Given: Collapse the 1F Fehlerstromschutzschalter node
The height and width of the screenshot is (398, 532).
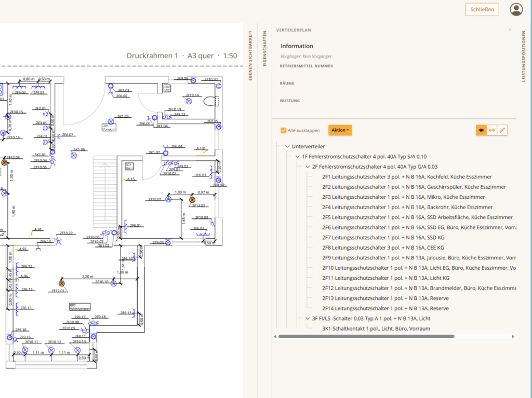Looking at the screenshot, I should (x=298, y=157).
